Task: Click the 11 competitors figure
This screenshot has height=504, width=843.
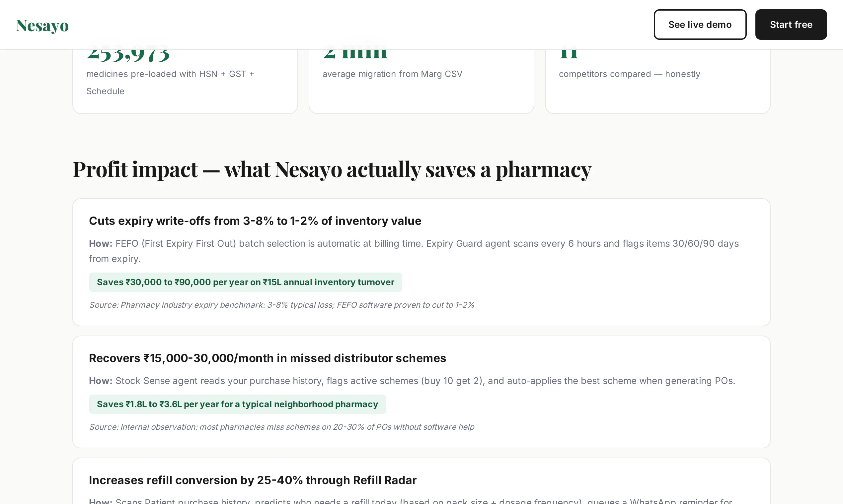Action: click(569, 54)
